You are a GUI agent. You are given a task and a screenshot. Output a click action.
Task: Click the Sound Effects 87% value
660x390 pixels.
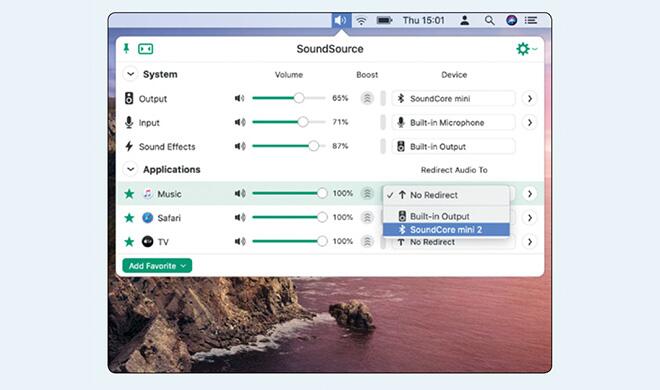340,146
